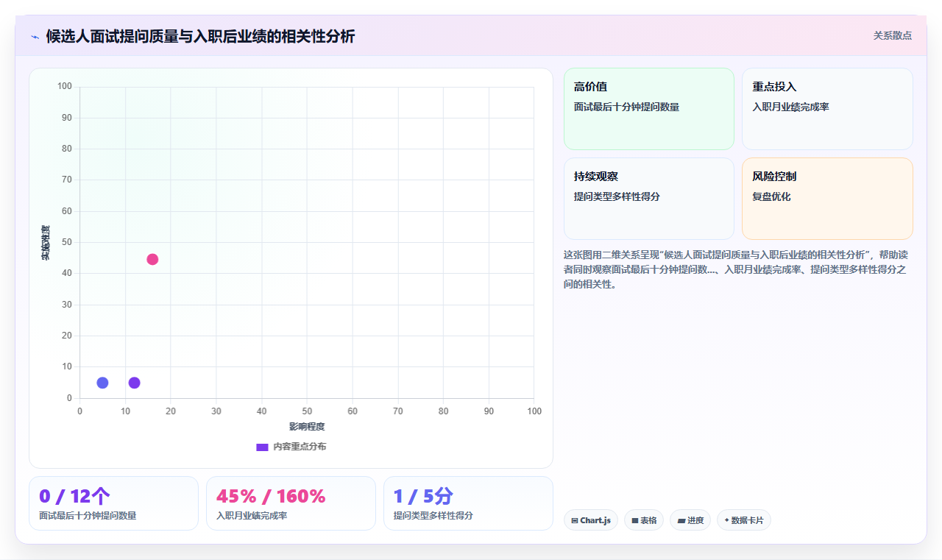Click the purple legend swatch for 内容重点分布

[262, 447]
